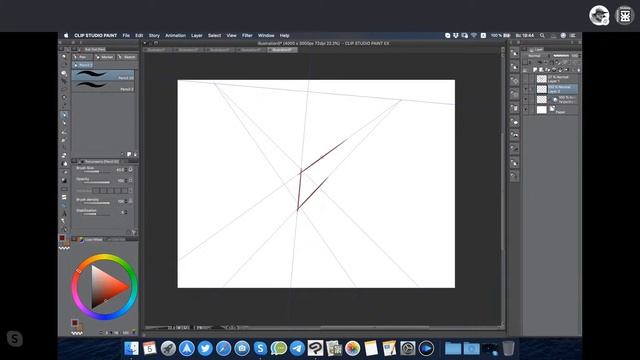640x360 pixels.
Task: Open the Apple menu
Action: coord(66,36)
